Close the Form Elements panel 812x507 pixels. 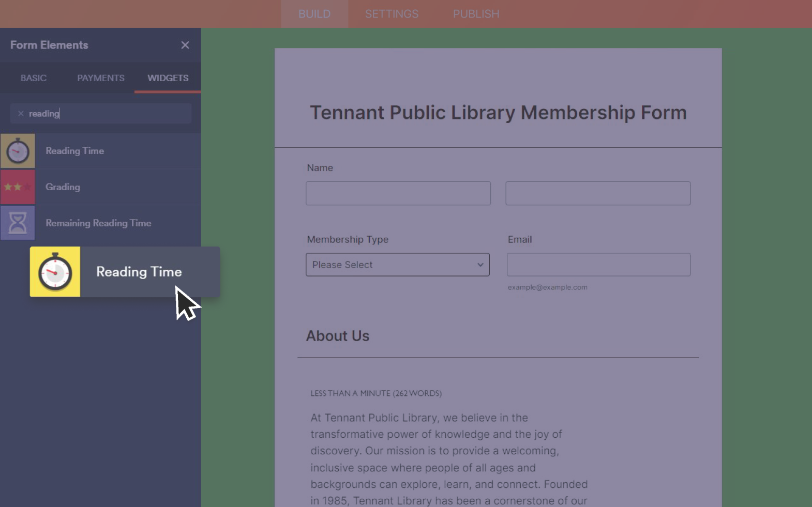[x=185, y=45]
